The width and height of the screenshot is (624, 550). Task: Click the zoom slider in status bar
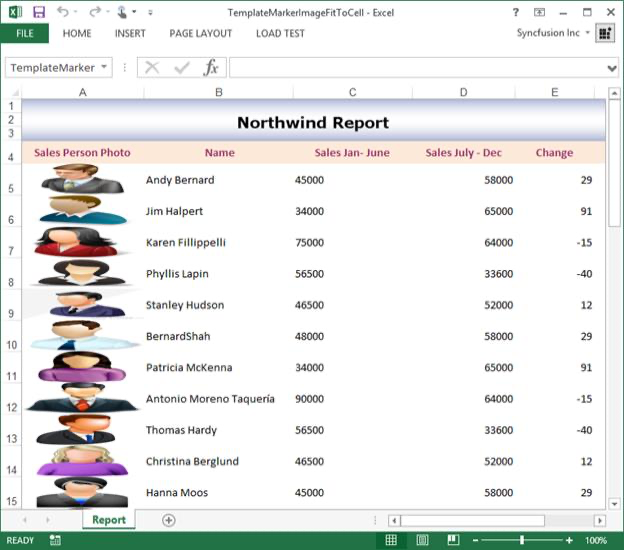pyautogui.click(x=522, y=540)
